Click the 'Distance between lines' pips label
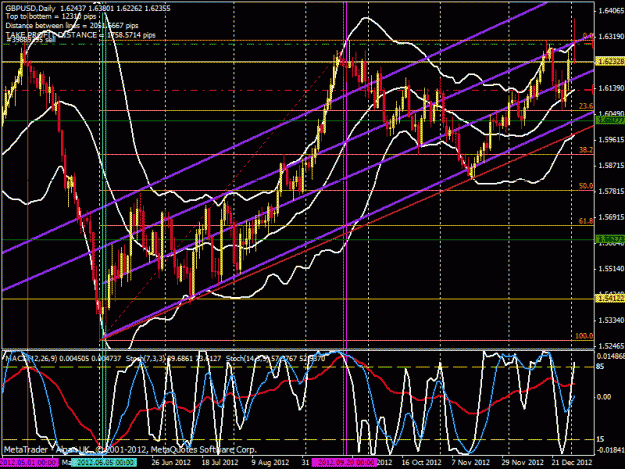625x469 pixels. 72,26
